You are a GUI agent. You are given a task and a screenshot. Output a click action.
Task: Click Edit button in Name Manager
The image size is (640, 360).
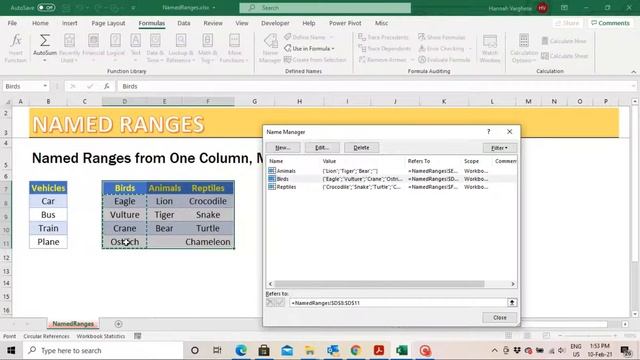(322, 148)
